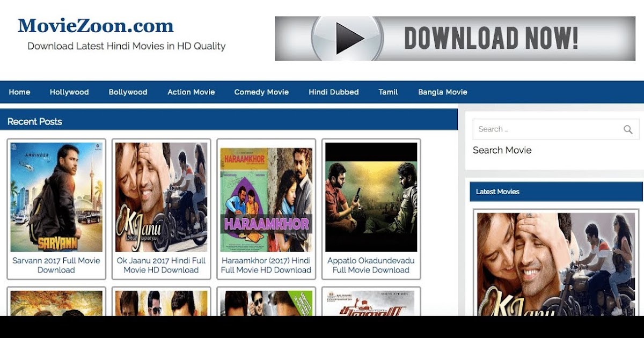Open the Comedy Movie category

coord(261,92)
